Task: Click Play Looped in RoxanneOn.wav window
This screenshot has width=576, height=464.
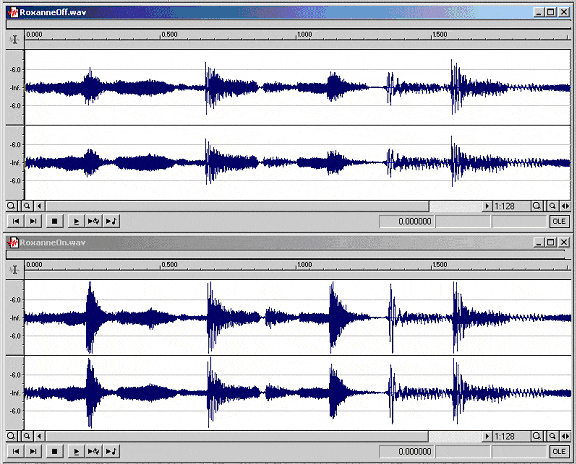Action: pyautogui.click(x=93, y=451)
